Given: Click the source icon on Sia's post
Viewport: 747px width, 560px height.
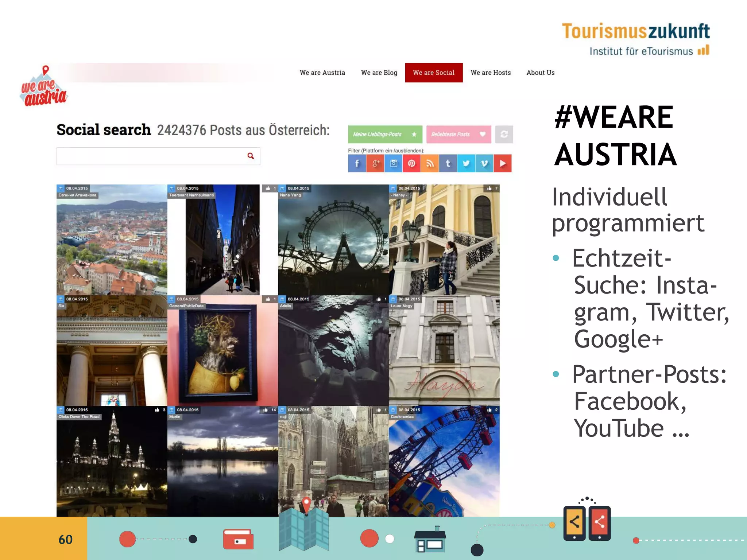Looking at the screenshot, I should pos(61,299).
